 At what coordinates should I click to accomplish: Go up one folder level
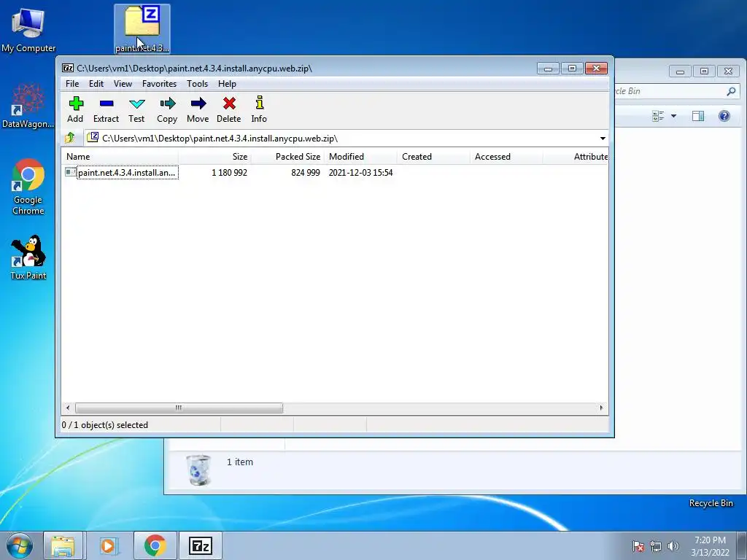[x=70, y=138]
